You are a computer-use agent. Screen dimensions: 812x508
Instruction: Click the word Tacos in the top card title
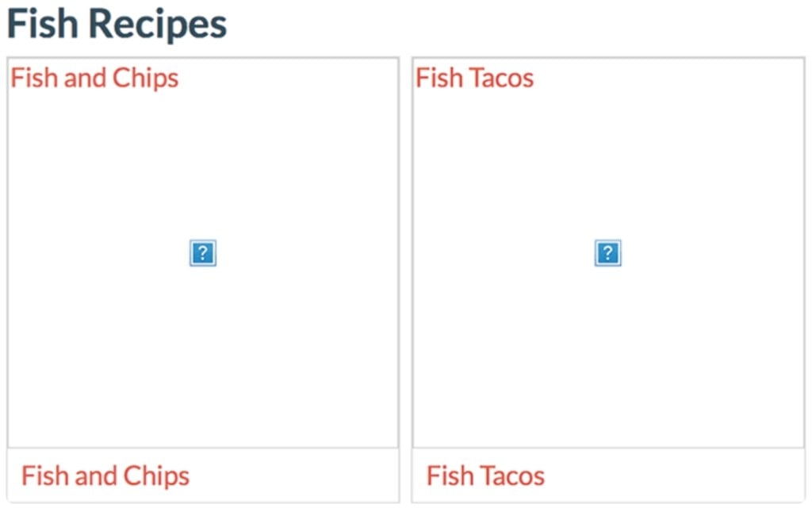click(501, 79)
